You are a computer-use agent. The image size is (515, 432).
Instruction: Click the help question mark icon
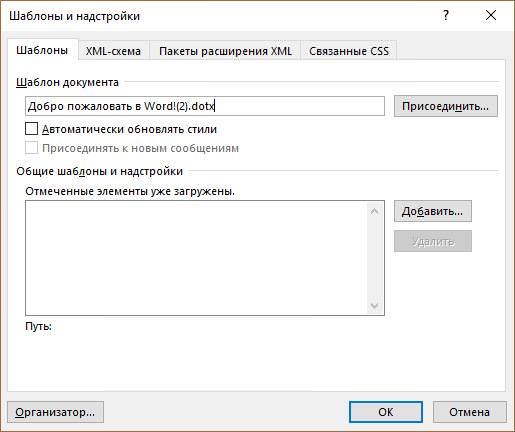[446, 16]
